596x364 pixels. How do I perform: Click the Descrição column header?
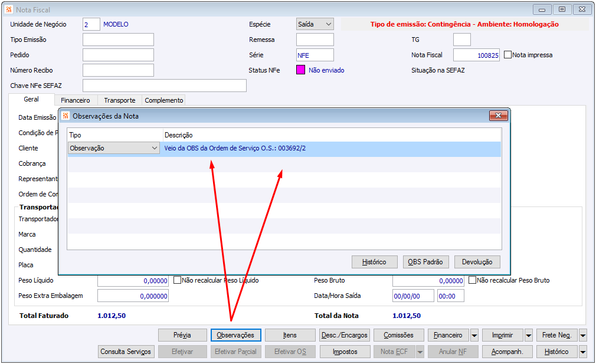click(x=179, y=135)
